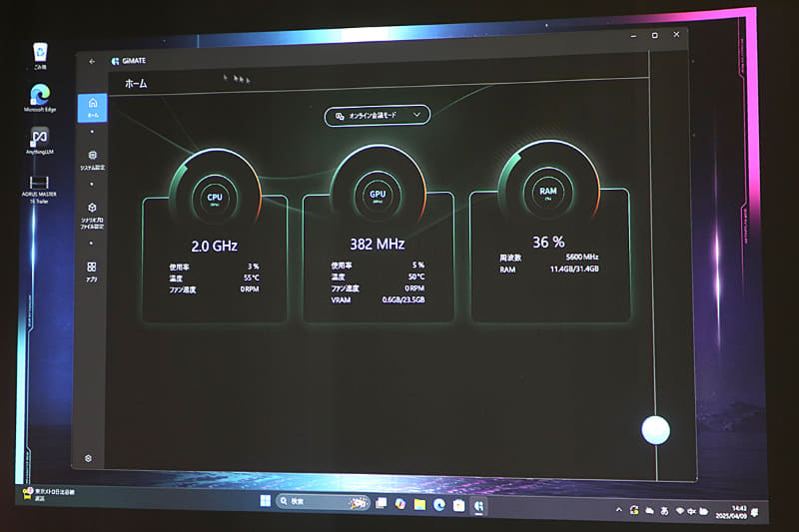Click the RAM 周波数 5600 MHz reading
Image resolution: width=799 pixels, height=532 pixels.
549,258
